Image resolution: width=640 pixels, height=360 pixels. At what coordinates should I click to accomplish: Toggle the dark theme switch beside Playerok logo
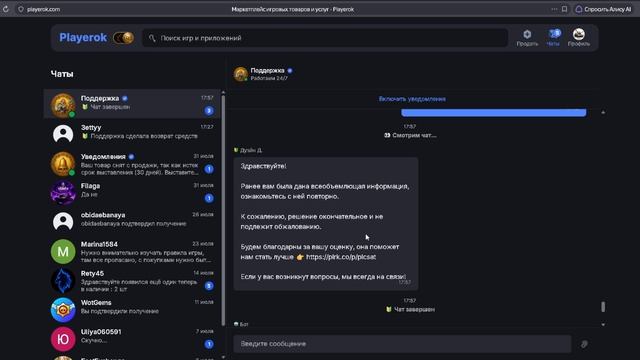pos(123,38)
